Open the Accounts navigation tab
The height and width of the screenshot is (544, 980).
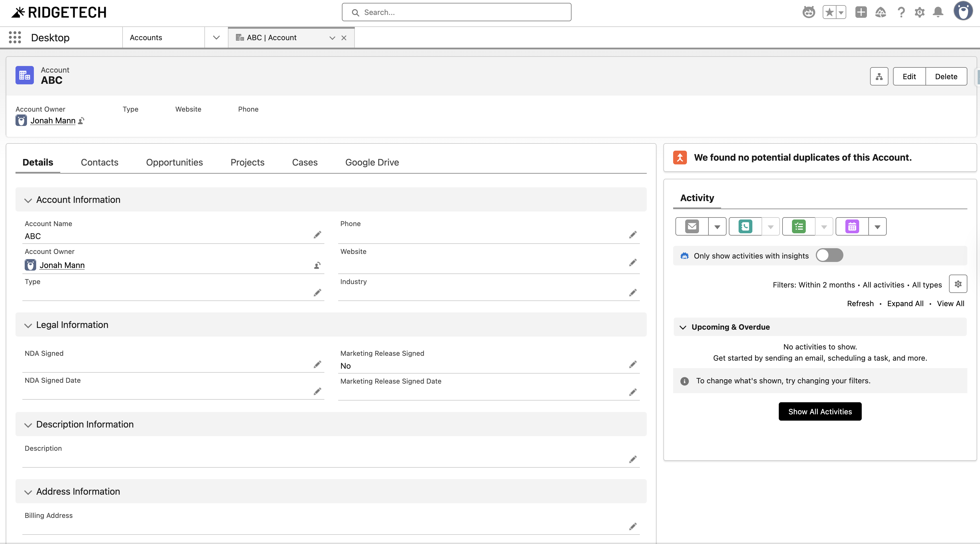tap(146, 37)
